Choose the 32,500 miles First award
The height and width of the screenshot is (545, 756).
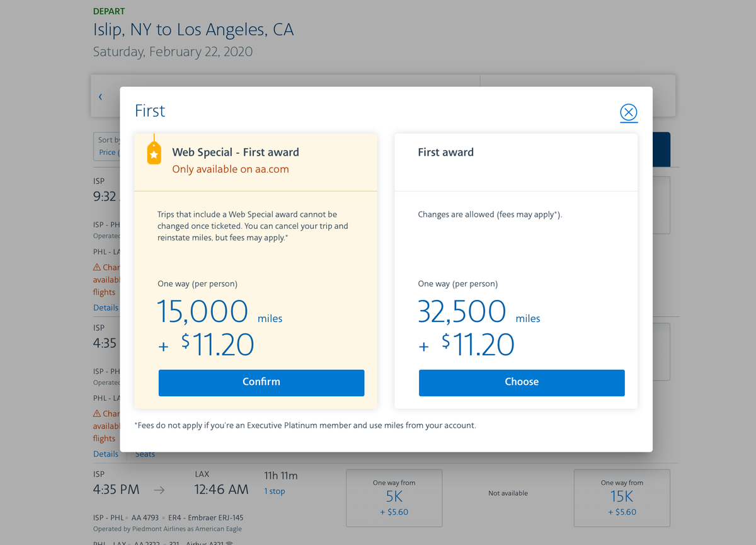(522, 382)
